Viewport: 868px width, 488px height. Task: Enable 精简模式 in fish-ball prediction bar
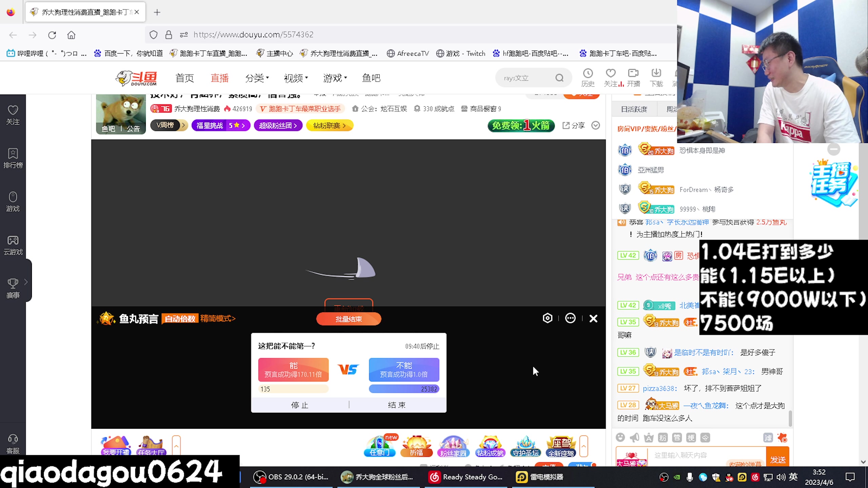(217, 318)
